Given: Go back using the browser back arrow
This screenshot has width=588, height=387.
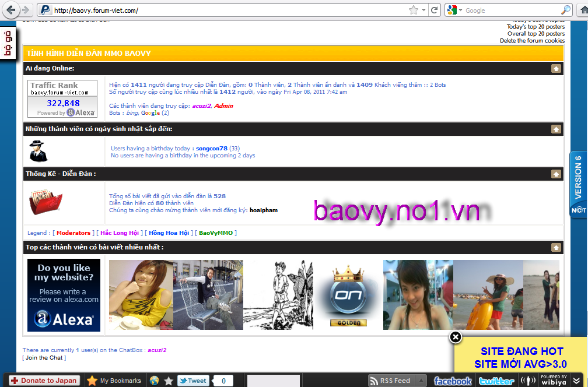Looking at the screenshot, I should (x=11, y=10).
